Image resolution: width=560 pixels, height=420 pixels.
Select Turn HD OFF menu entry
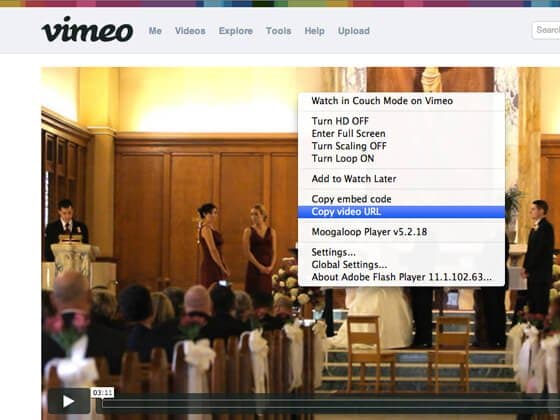(401, 121)
